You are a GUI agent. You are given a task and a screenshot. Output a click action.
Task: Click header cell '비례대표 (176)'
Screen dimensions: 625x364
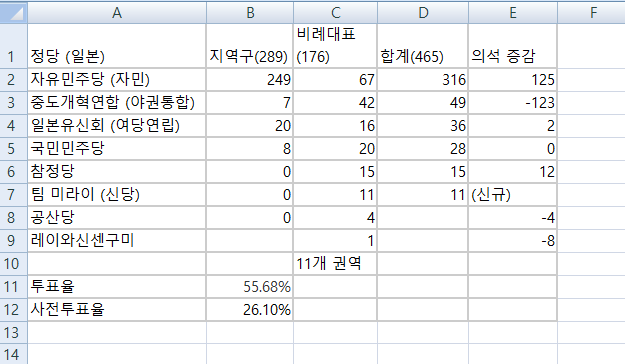pos(335,46)
